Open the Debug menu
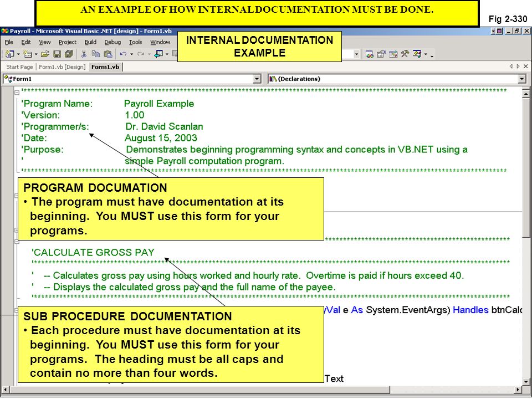 pyautogui.click(x=112, y=42)
